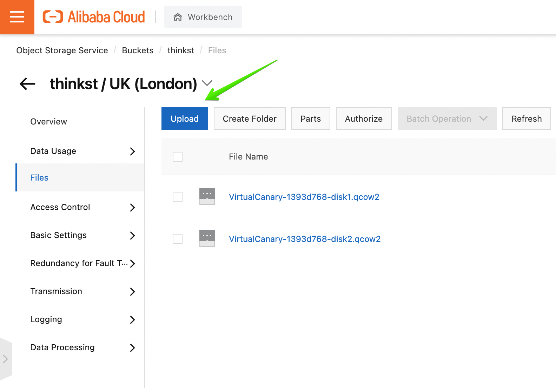Toggle the select-all files checkbox
This screenshot has height=392, width=556.
click(178, 157)
